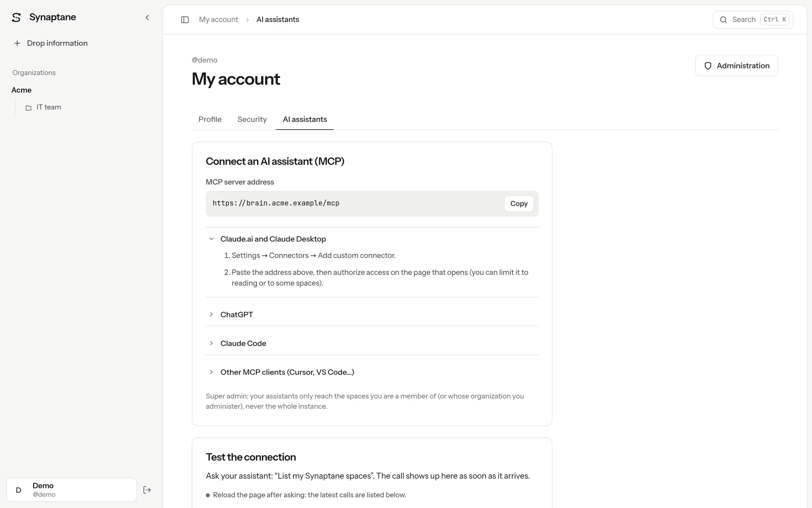Image resolution: width=812 pixels, height=508 pixels.
Task: Click the D avatar in user card
Action: point(19,490)
